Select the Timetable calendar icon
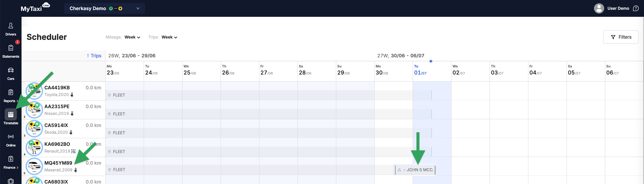This screenshot has width=644, height=184. [x=11, y=115]
